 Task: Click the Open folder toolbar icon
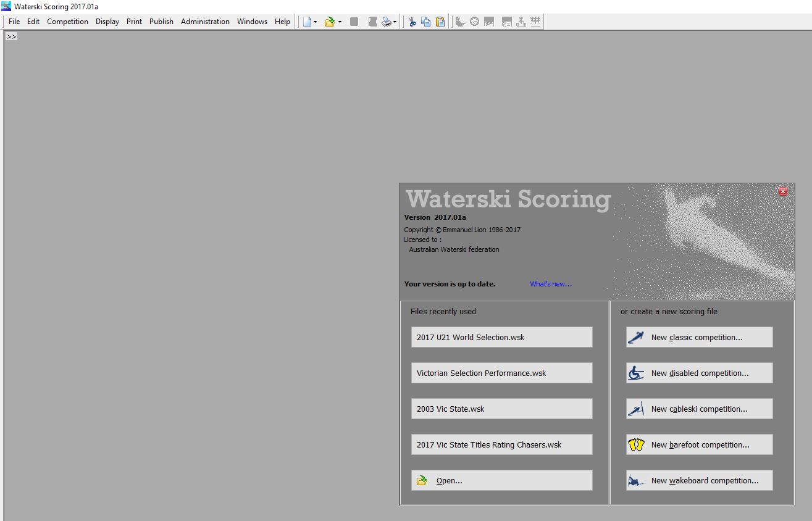click(330, 22)
